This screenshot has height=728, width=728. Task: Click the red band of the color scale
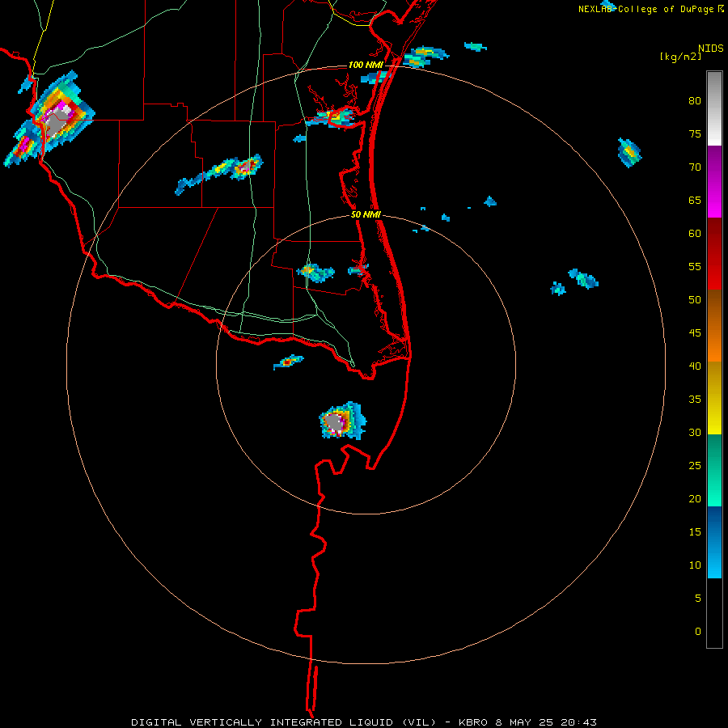[714, 253]
